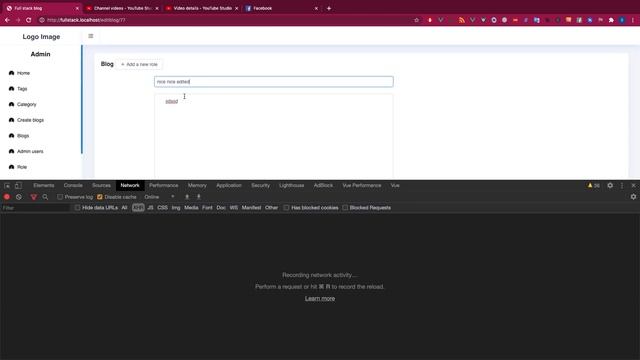Toggle the hamburger sidebar menu icon
640x360 pixels.
[91, 36]
